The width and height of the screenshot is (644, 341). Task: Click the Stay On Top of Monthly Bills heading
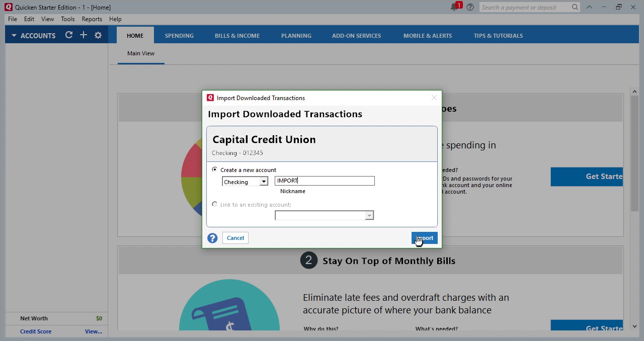click(x=389, y=261)
